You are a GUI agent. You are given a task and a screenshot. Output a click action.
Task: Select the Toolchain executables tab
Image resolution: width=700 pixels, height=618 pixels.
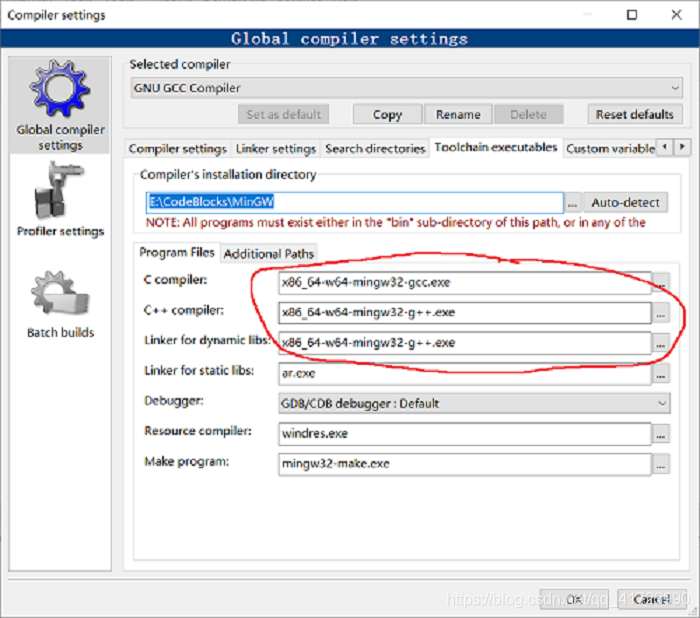[496, 147]
